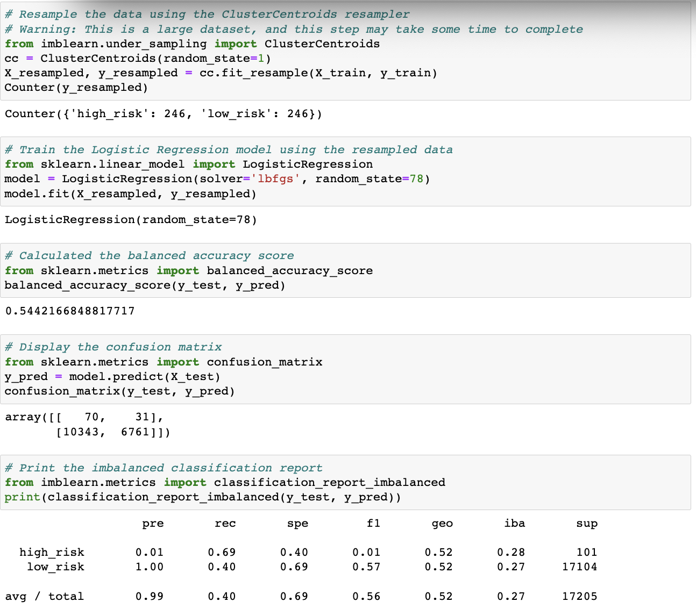Click the 'geo' column header in report

[x=442, y=524]
